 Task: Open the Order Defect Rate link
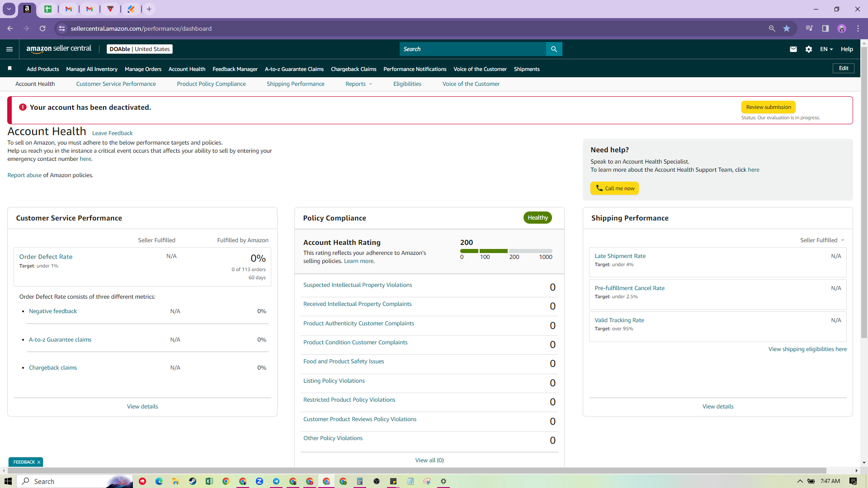[46, 257]
